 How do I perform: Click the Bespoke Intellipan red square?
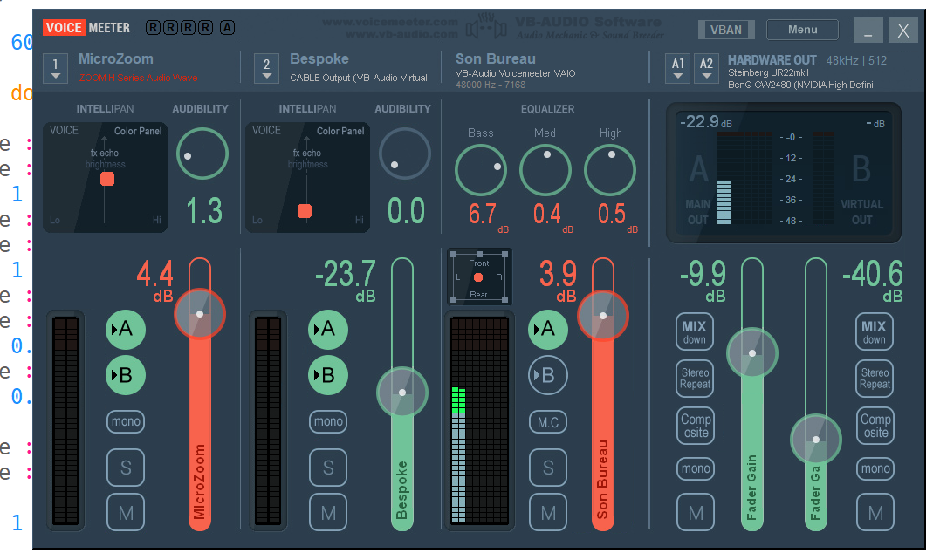click(305, 211)
